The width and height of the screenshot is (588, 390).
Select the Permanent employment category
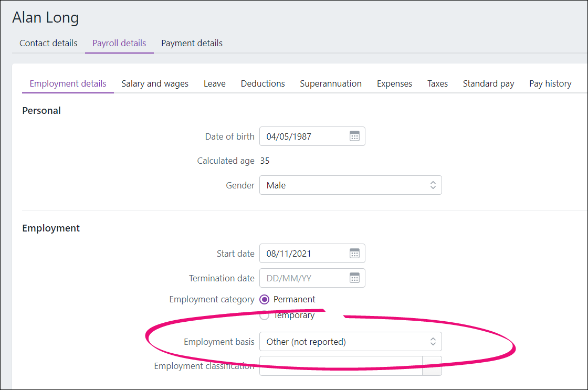265,299
